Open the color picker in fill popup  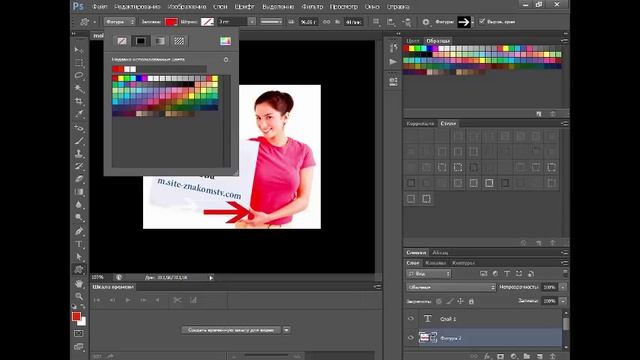(225, 41)
